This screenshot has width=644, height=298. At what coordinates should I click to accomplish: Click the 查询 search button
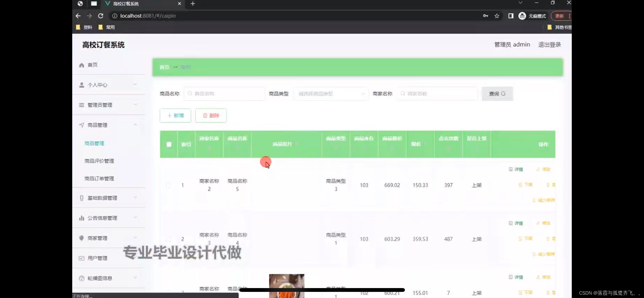(x=497, y=94)
